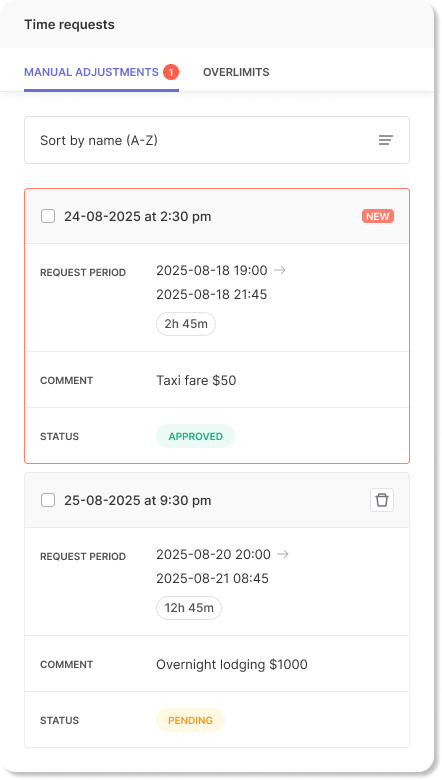The image size is (442, 780).
Task: Select the Overnight lodging $1000 comment
Action: pos(232,665)
